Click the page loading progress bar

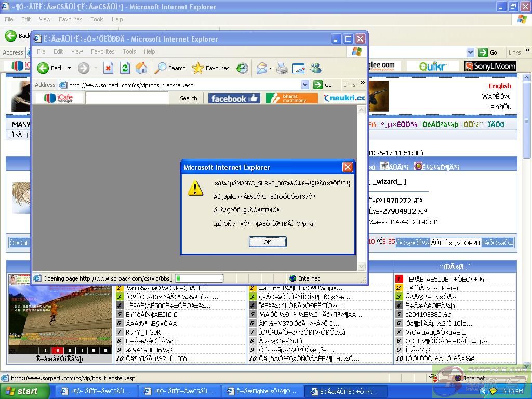199,278
